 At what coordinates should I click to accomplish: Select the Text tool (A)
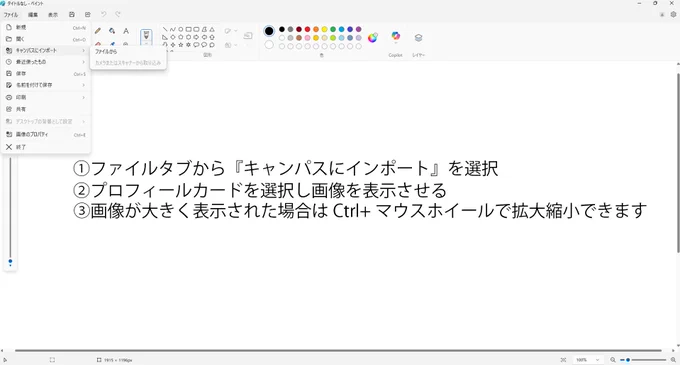126,31
